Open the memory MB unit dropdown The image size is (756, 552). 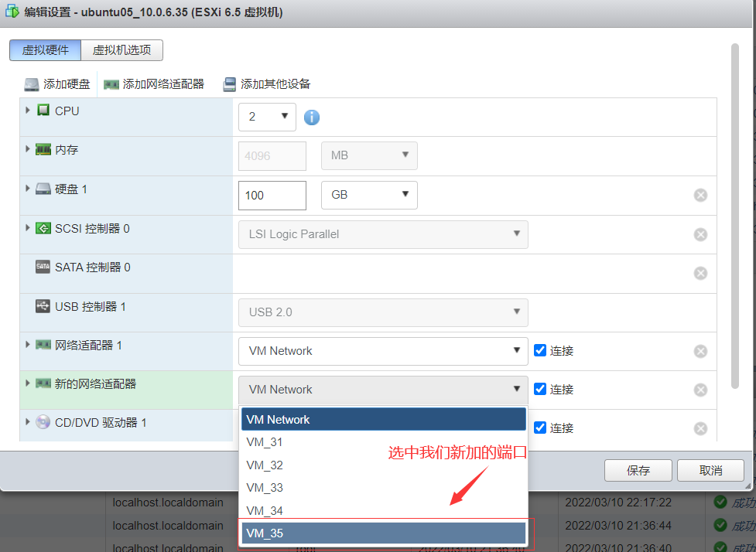tap(369, 155)
